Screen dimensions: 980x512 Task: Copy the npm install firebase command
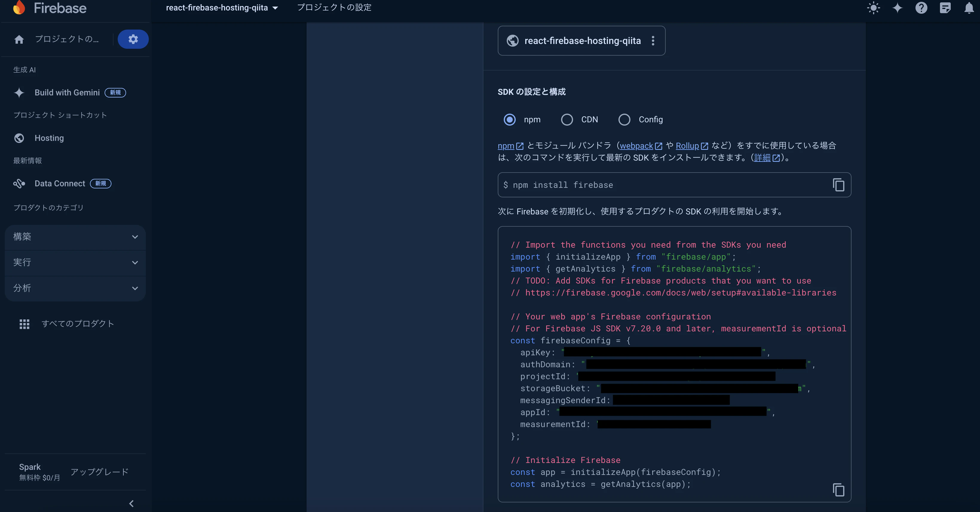pos(838,185)
